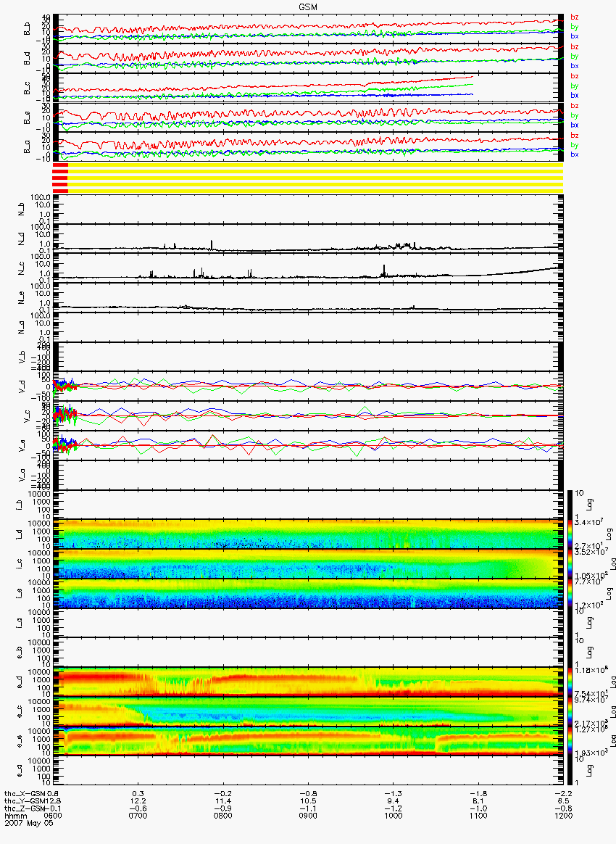616x844 pixels.
Task: Click the 0900 time axis label
Action: 308,816
